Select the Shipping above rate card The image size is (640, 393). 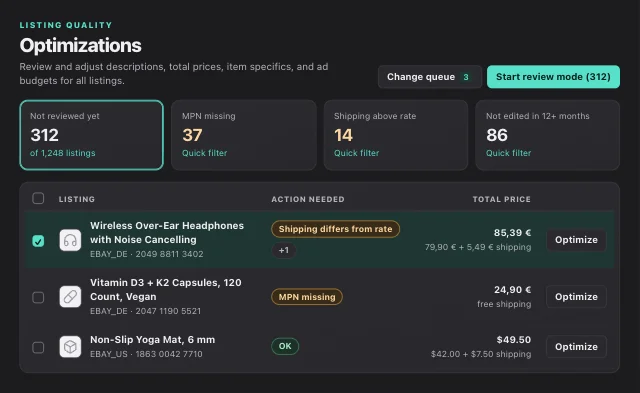(x=396, y=135)
